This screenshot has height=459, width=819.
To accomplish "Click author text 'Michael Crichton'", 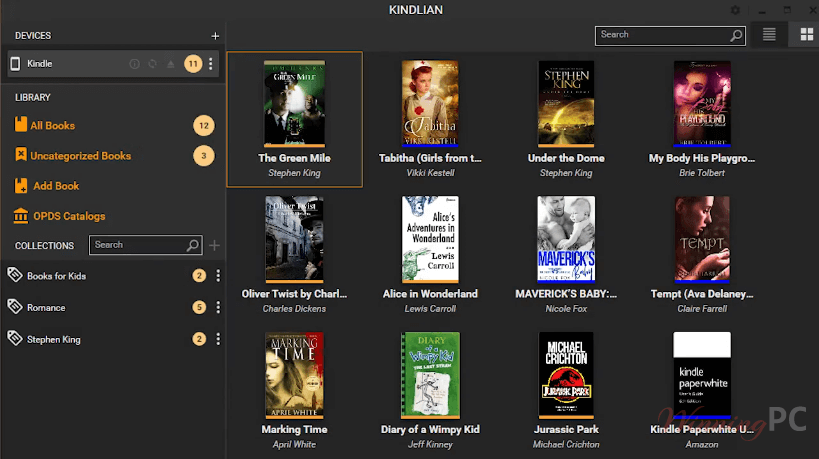I will 566,444.
